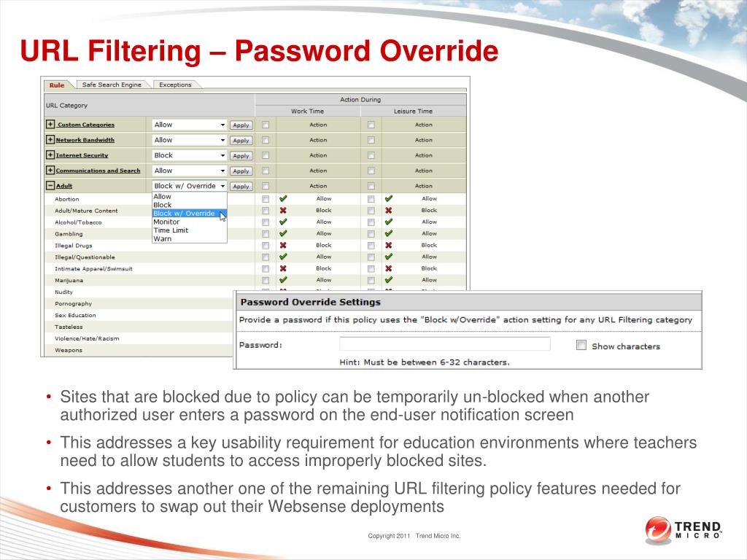Screen dimensions: 747x560
Task: Select the Violence/Hate/Racism category row
Action: pyautogui.click(x=138, y=338)
